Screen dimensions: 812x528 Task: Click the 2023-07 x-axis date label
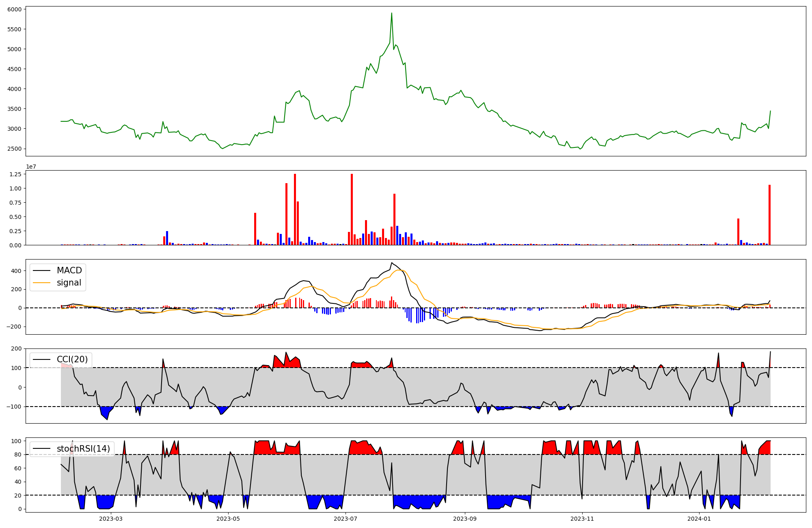pyautogui.click(x=346, y=519)
